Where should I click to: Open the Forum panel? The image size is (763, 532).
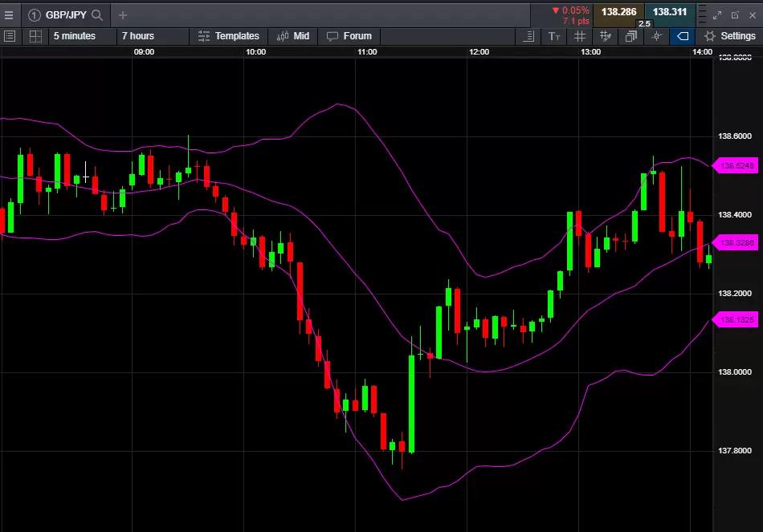coord(349,36)
